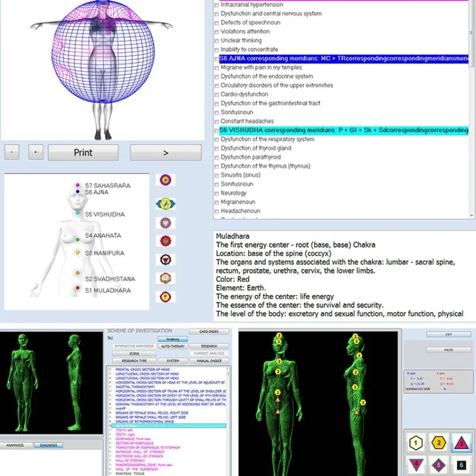This screenshot has width=476, height=476.
Task: Click the Muladhara description text panel
Action: (345, 275)
